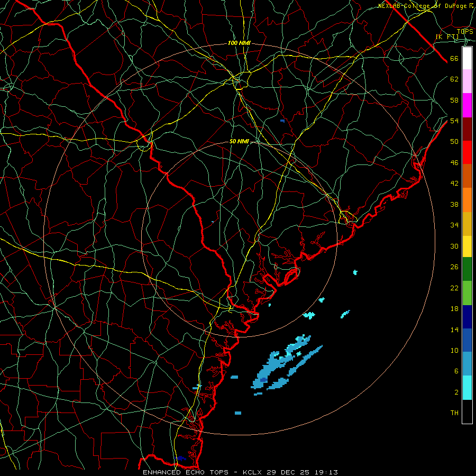Click the dark red 54 K FT legend color
Viewport: 476px width, 476px height.
[x=467, y=129]
